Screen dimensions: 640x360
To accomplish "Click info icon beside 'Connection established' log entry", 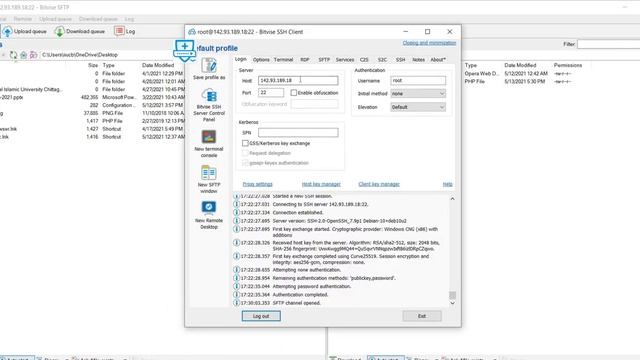I will pyautogui.click(x=236, y=212).
